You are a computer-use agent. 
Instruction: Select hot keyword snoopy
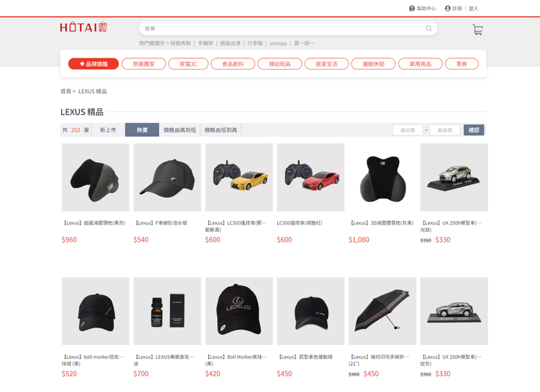point(278,44)
